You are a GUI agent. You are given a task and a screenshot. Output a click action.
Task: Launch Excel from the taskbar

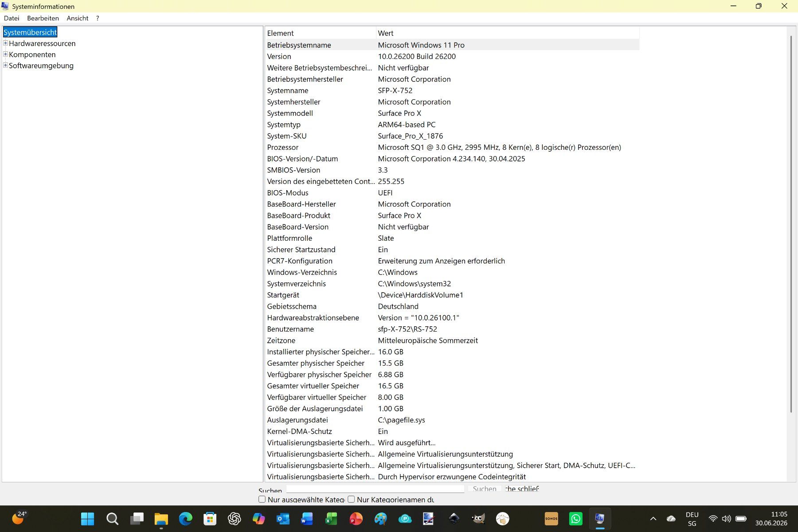click(x=331, y=519)
